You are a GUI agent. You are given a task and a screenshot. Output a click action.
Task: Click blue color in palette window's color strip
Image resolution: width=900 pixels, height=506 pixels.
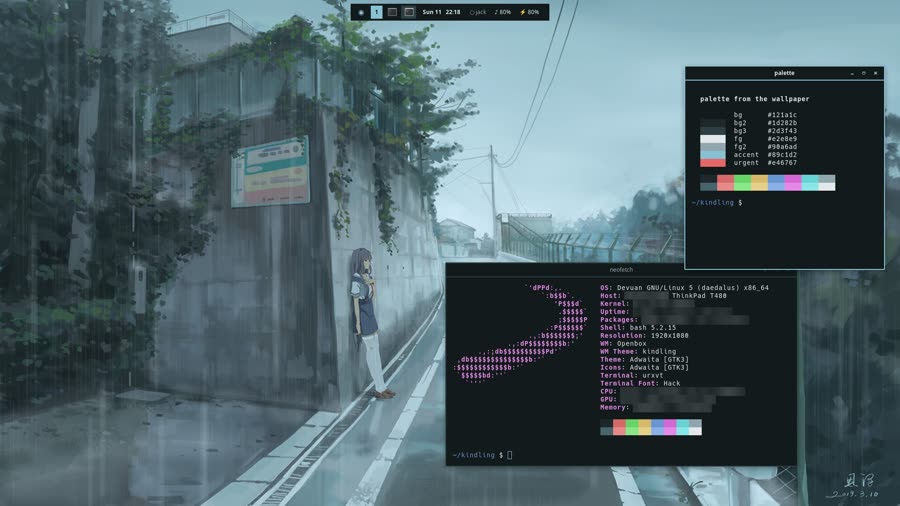pyautogui.click(x=776, y=183)
